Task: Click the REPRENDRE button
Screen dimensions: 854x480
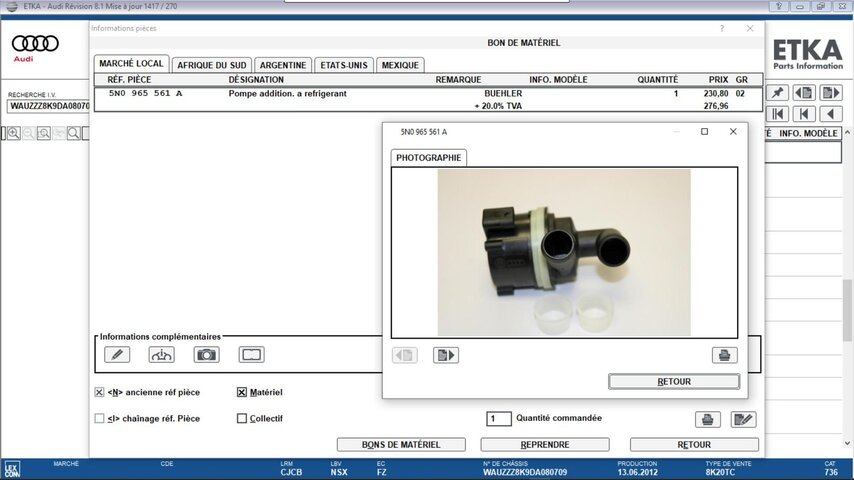Action: pyautogui.click(x=545, y=445)
